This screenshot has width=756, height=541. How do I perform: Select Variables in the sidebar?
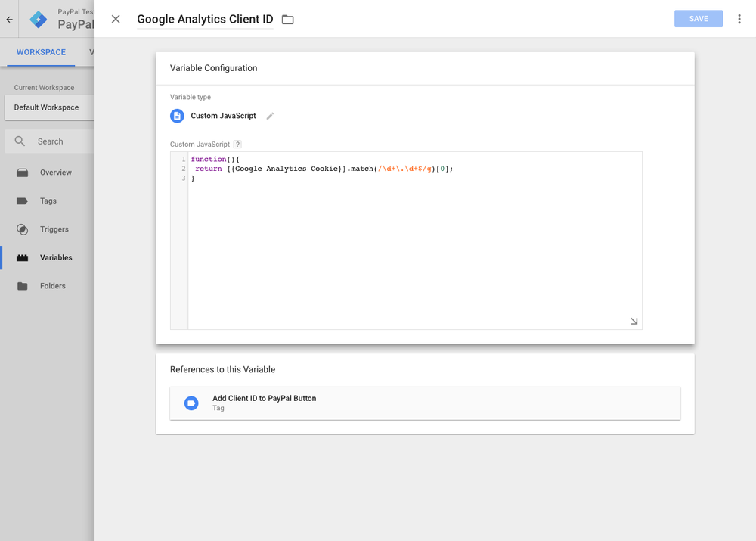pyautogui.click(x=47, y=258)
